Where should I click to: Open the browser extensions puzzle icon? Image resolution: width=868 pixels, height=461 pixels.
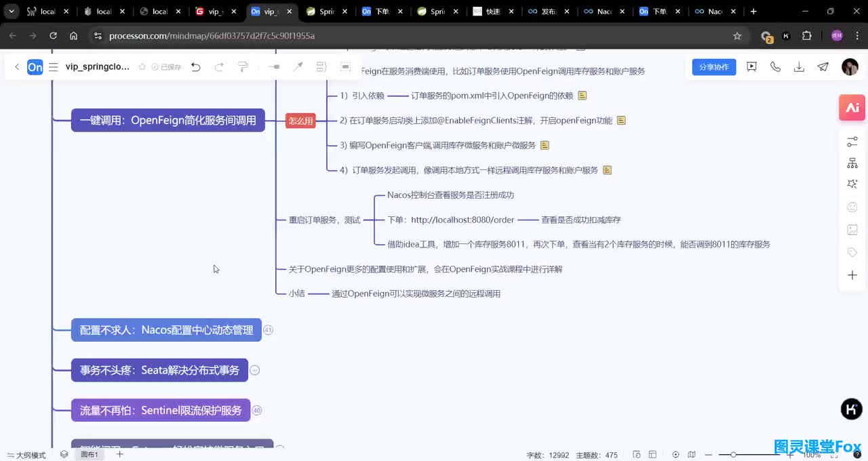coord(807,36)
